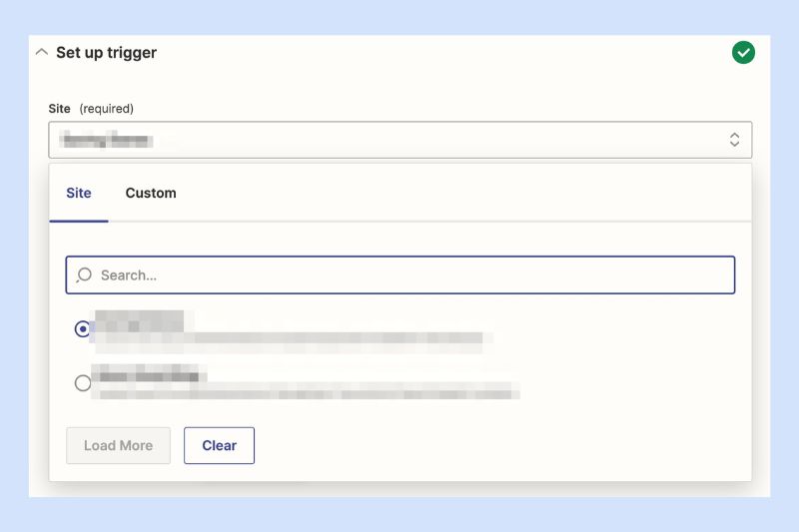The height and width of the screenshot is (532, 799).
Task: Click the magnifier icon in search box
Action: pyautogui.click(x=84, y=274)
